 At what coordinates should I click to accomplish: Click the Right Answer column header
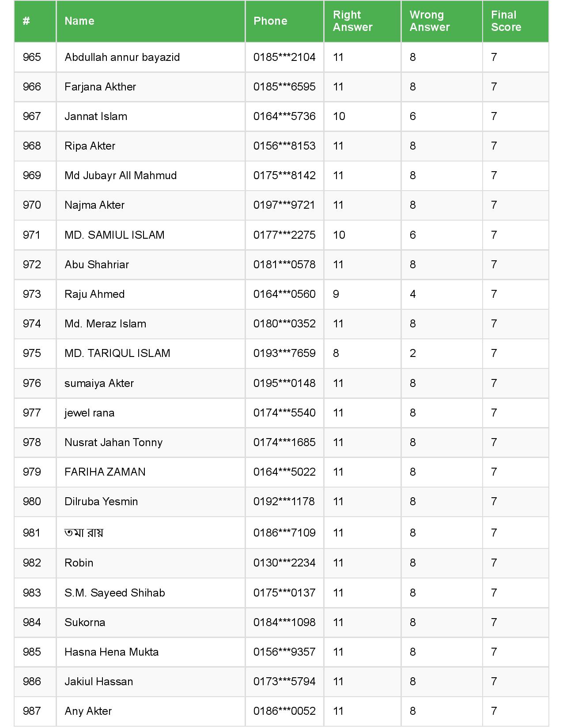[352, 21]
